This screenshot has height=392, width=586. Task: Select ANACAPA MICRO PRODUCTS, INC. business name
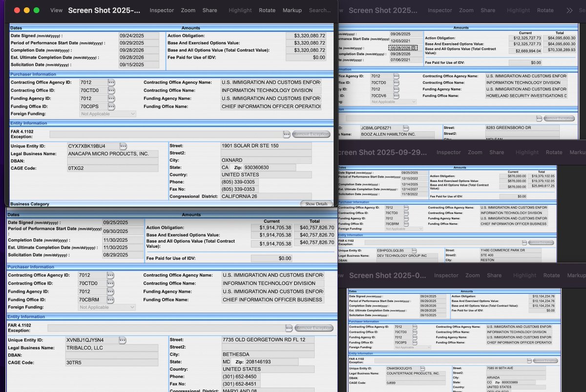click(113, 154)
